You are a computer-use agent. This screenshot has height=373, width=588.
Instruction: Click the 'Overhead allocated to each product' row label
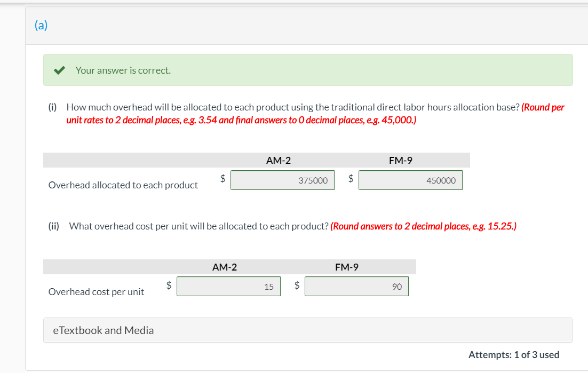(x=123, y=185)
